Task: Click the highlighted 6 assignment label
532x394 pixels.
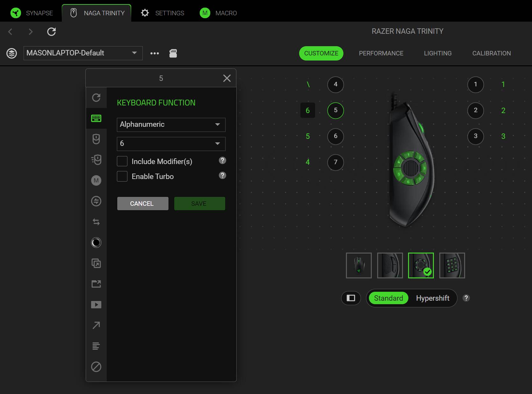Action: tap(308, 110)
